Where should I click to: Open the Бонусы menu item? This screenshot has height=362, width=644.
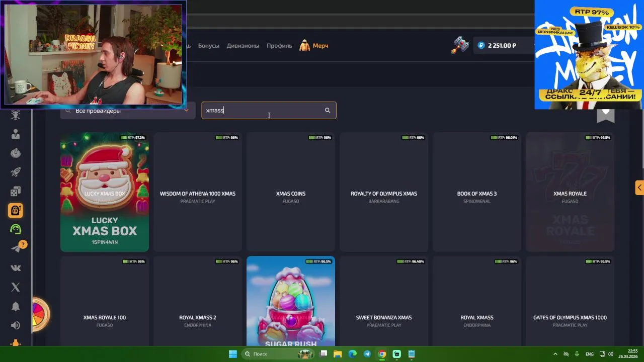(x=209, y=46)
